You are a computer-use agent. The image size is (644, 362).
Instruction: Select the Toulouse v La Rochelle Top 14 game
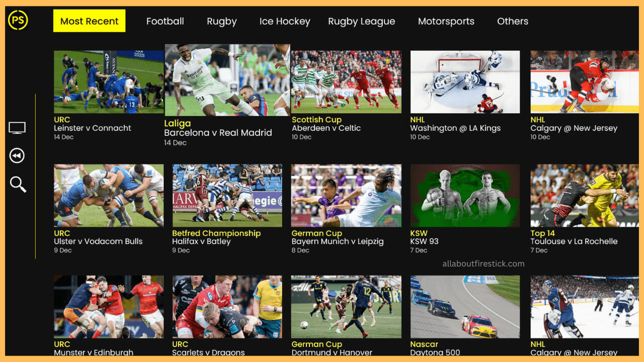tap(584, 195)
